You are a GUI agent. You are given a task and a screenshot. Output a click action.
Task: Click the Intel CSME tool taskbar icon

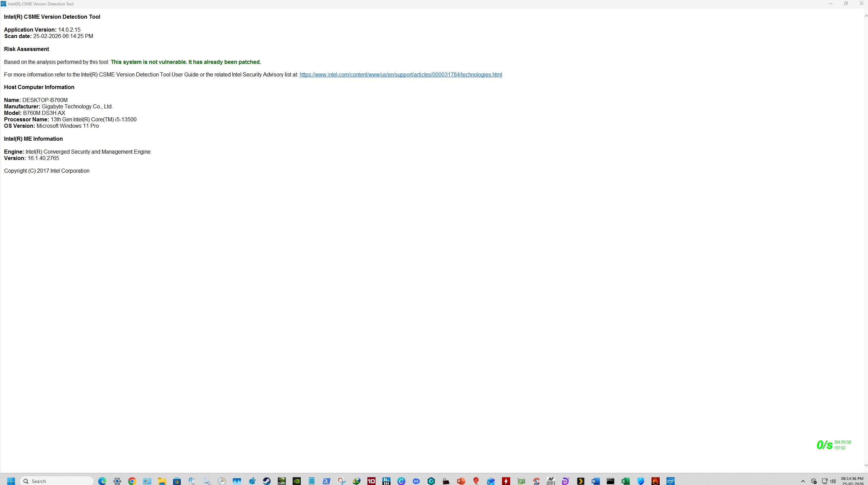coord(670,481)
